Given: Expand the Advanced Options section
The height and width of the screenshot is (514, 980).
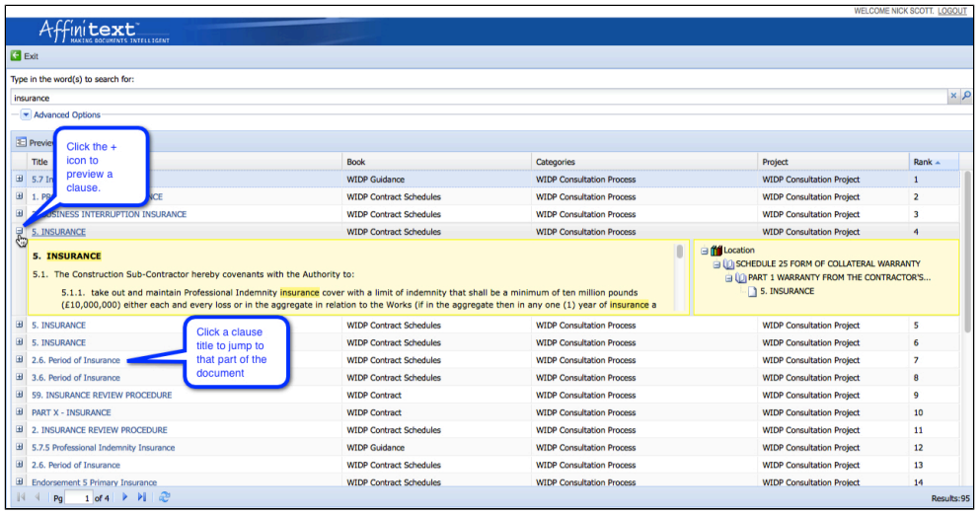Looking at the screenshot, I should tap(27, 115).
